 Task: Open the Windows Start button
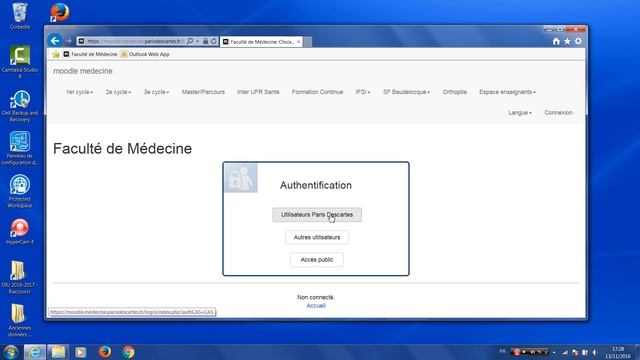click(x=11, y=352)
